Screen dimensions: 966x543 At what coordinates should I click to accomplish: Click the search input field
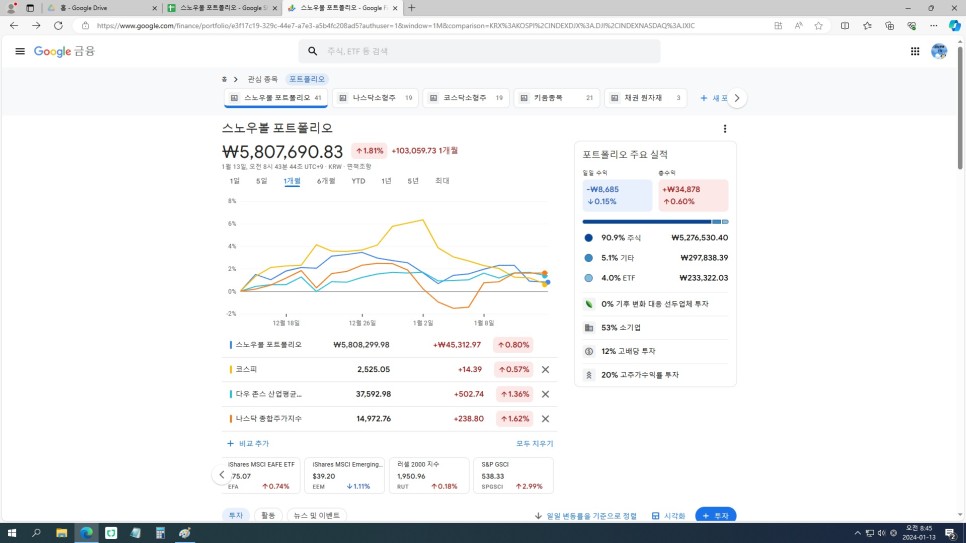click(x=480, y=51)
